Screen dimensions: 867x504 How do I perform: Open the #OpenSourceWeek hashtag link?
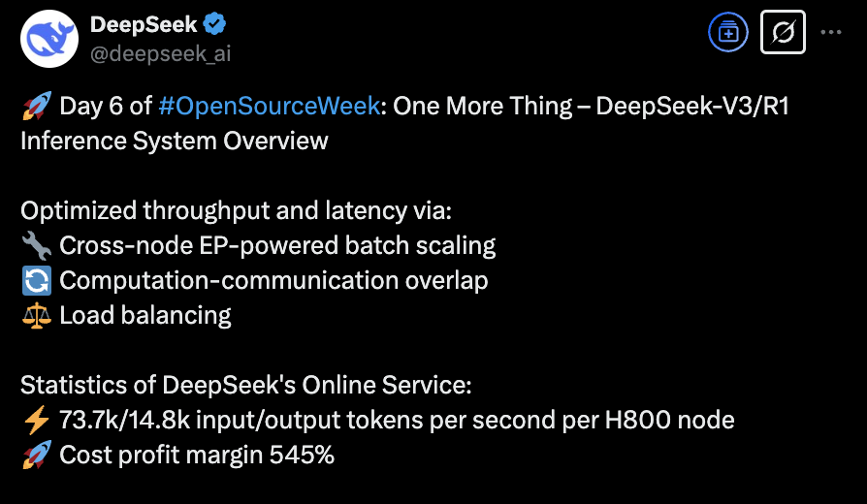point(268,106)
